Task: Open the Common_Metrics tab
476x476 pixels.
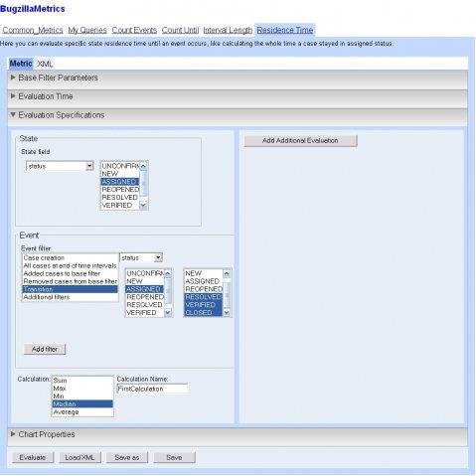Action: pyautogui.click(x=33, y=30)
